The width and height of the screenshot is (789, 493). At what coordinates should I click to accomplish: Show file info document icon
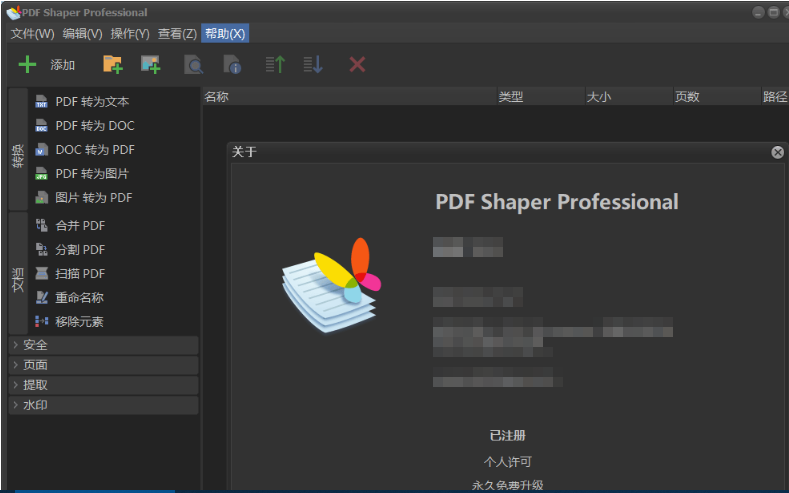232,64
